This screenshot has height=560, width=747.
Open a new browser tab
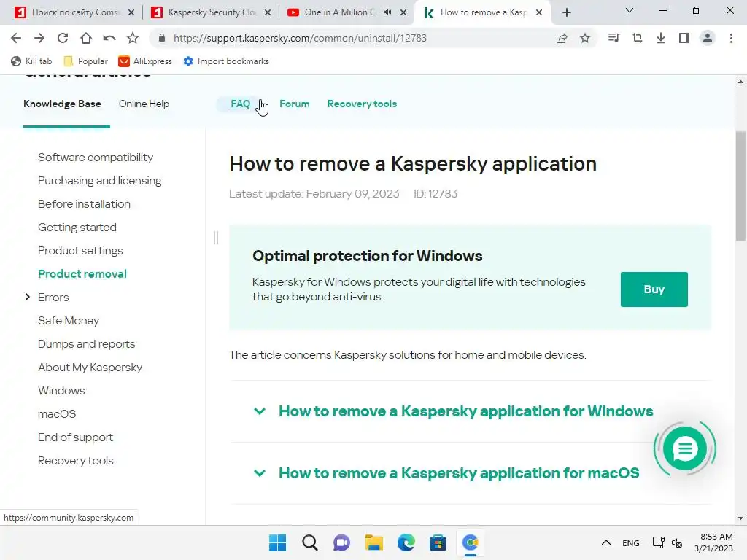[566, 12]
